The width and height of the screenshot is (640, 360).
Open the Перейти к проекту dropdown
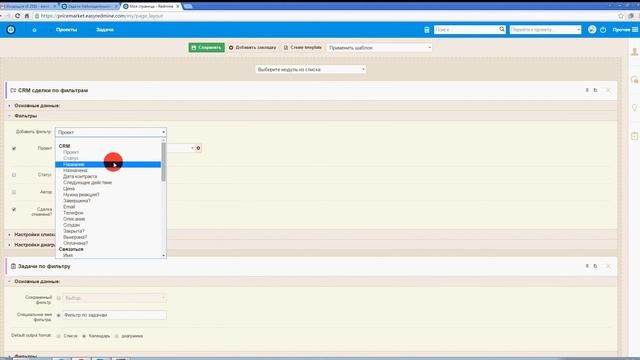(545, 30)
